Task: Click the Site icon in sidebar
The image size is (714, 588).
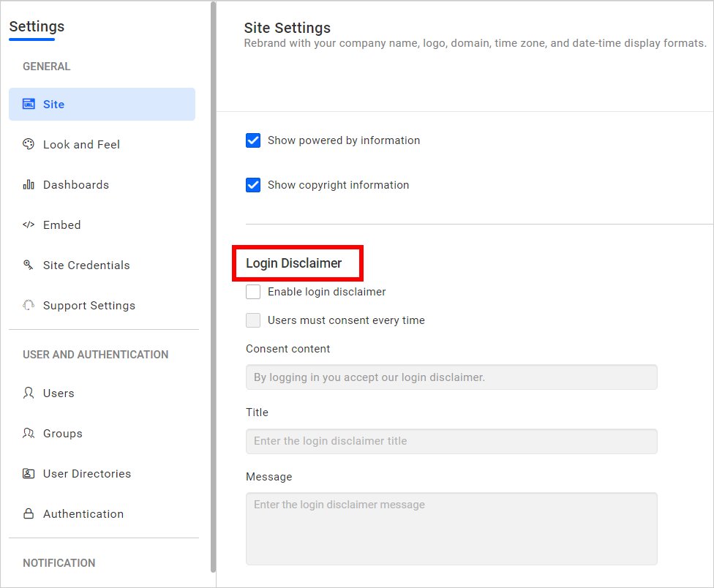Action: [x=29, y=104]
